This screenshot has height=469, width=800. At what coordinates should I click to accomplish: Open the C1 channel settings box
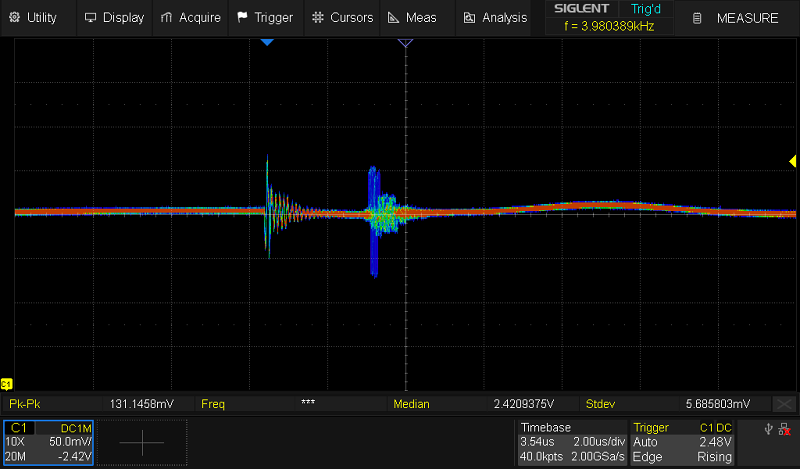click(50, 442)
